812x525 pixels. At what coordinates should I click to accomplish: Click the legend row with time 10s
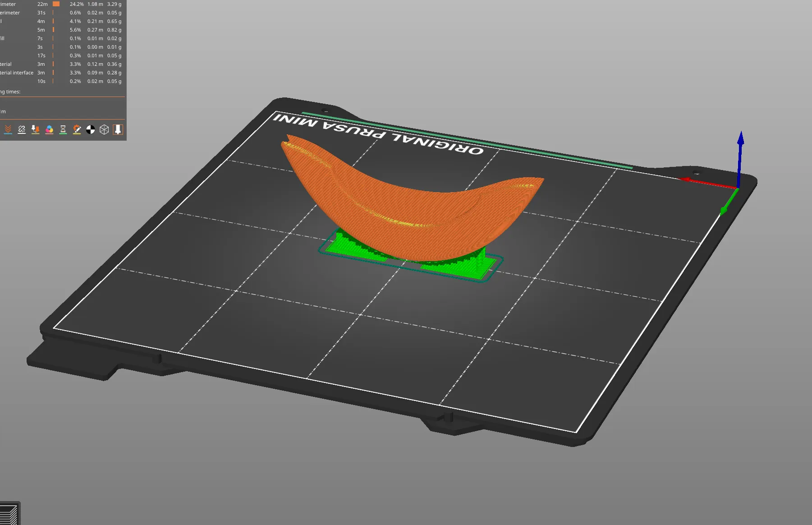pos(62,81)
